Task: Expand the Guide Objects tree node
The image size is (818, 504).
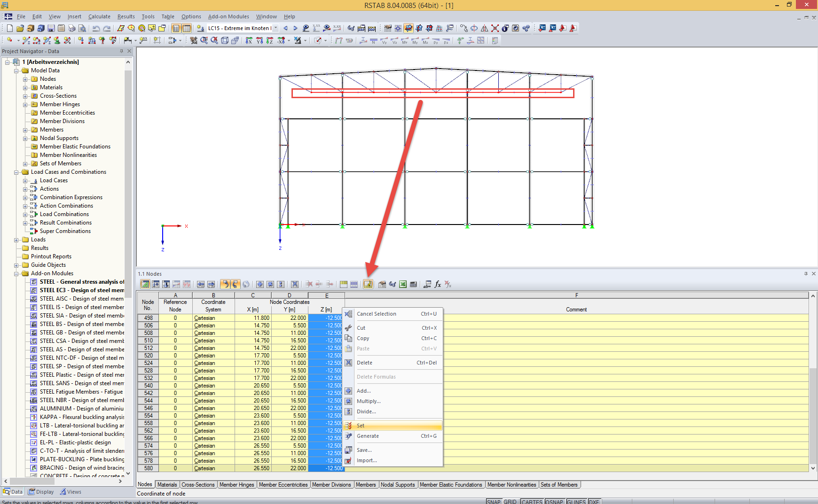Action: [16, 265]
